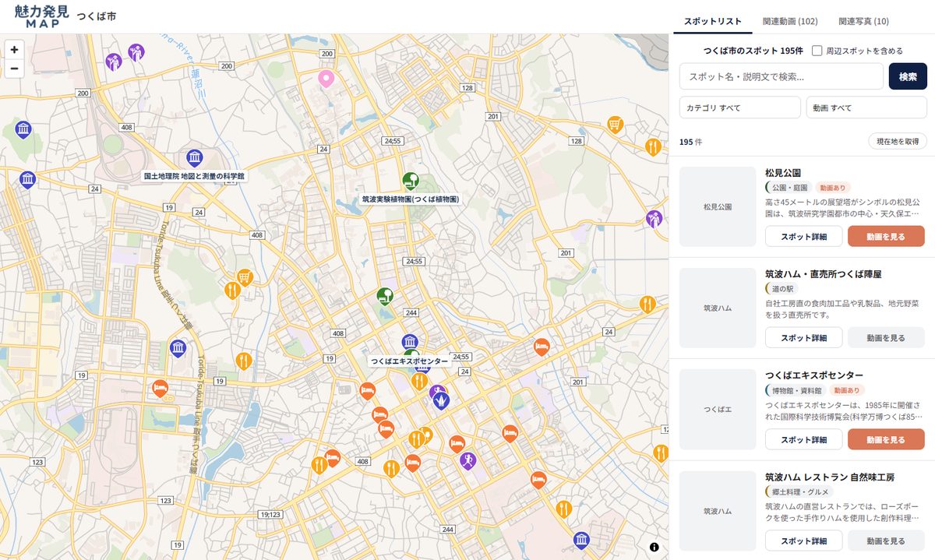
Task: Click the 筑波実験植物園(つくば植物園) map label
Action: [x=411, y=200]
